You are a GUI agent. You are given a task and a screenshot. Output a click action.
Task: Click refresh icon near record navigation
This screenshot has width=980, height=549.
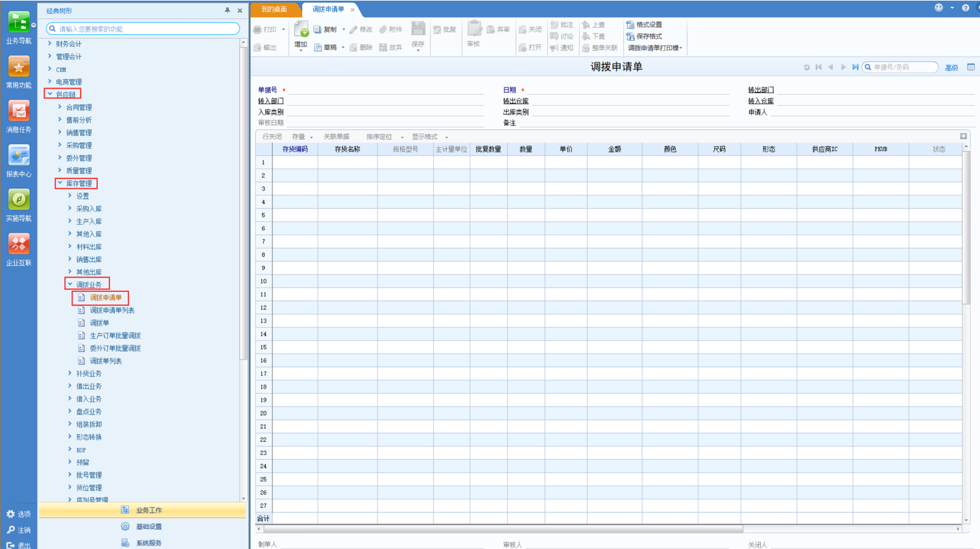806,67
